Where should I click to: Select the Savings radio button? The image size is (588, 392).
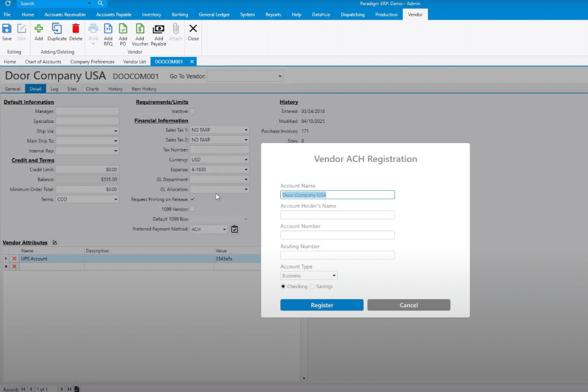point(312,286)
